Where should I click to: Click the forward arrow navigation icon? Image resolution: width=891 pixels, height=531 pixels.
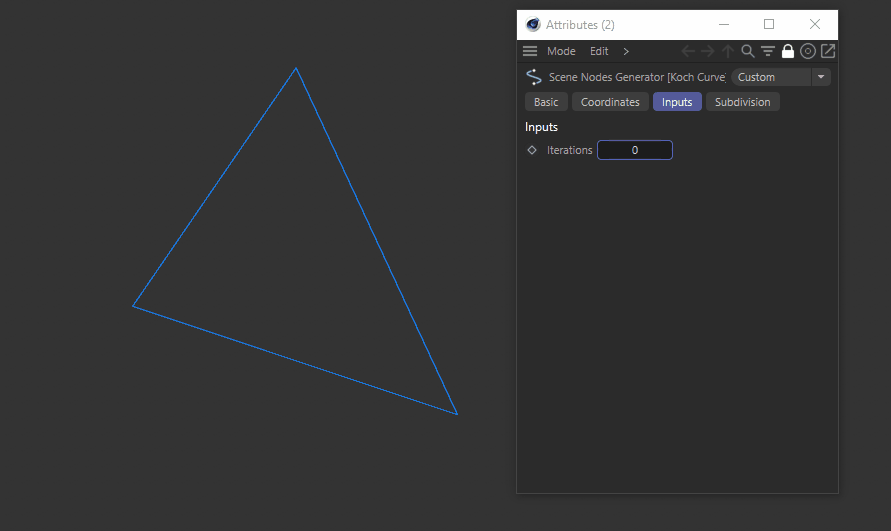pyautogui.click(x=707, y=51)
